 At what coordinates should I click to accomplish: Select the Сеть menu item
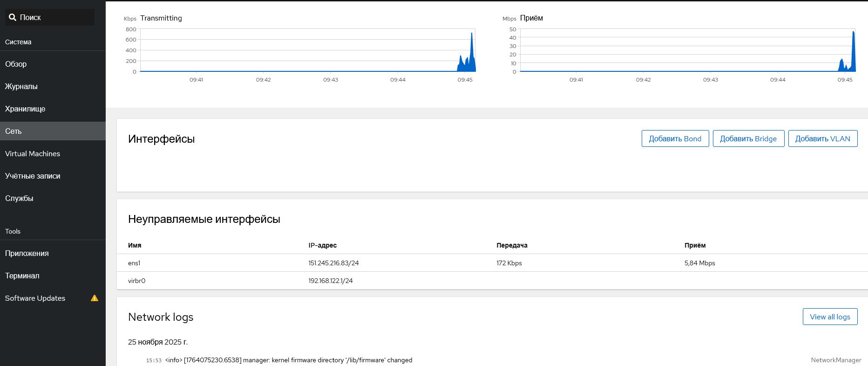[14, 131]
